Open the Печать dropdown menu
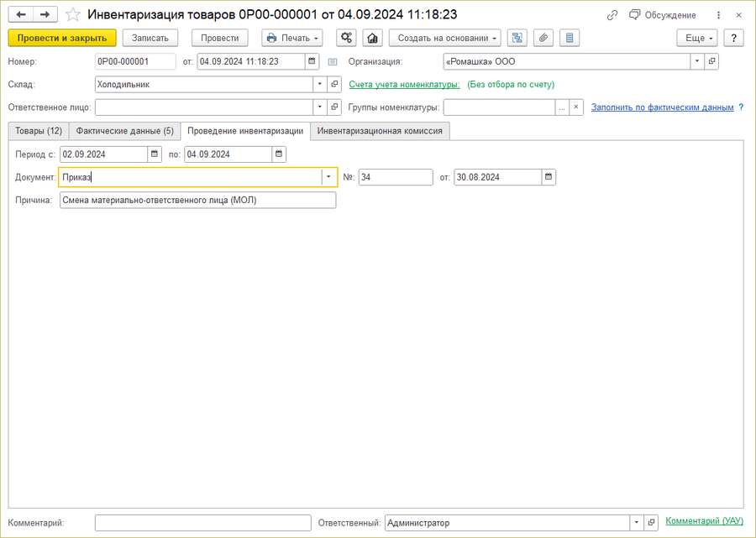This screenshot has width=756, height=538. pos(292,38)
